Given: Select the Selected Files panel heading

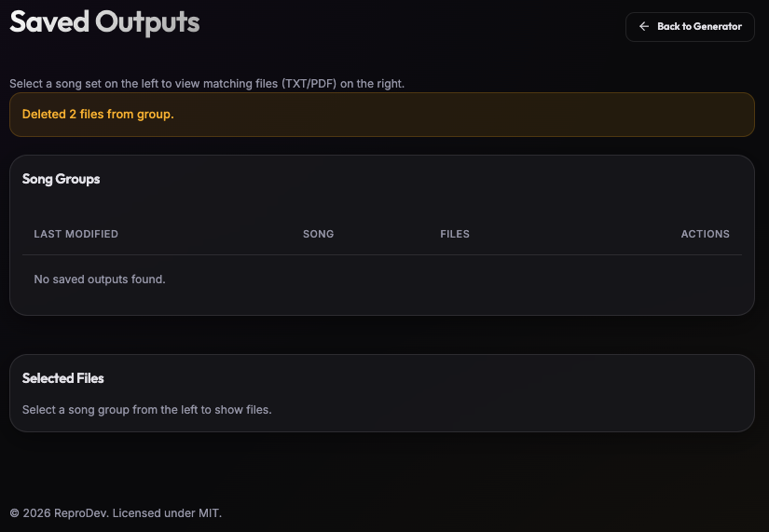Looking at the screenshot, I should coord(63,378).
